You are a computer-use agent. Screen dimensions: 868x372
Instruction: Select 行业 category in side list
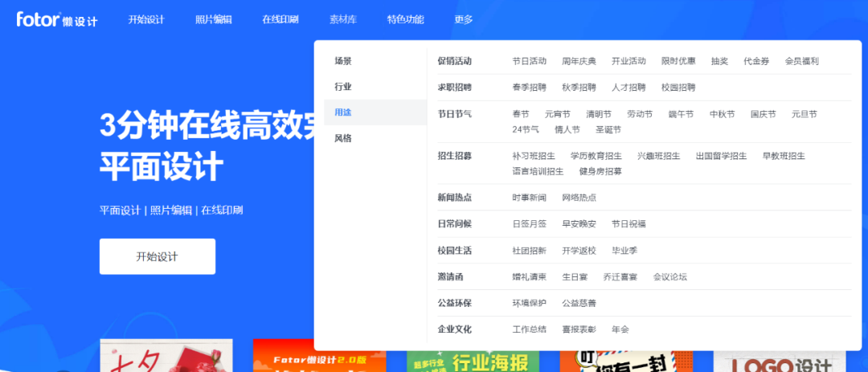[375, 87]
